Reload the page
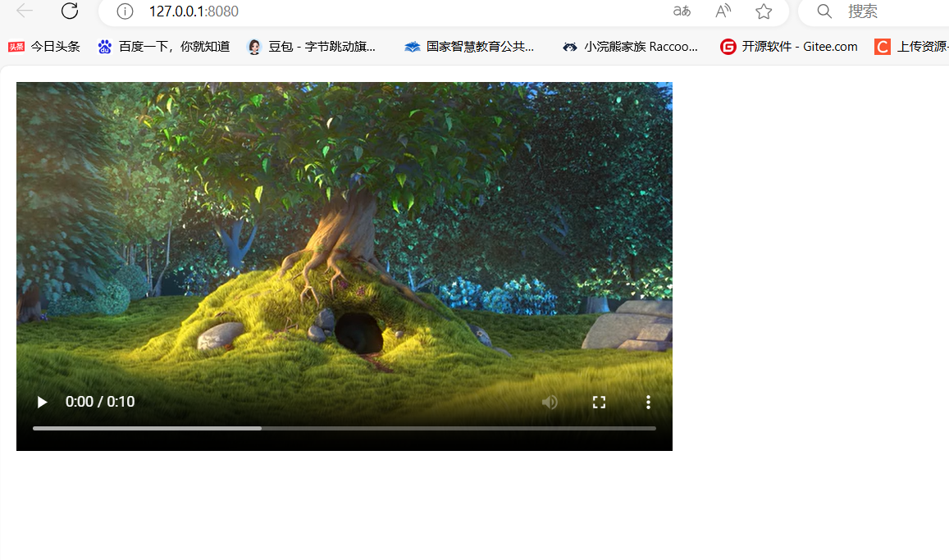The height and width of the screenshot is (560, 949). click(70, 11)
